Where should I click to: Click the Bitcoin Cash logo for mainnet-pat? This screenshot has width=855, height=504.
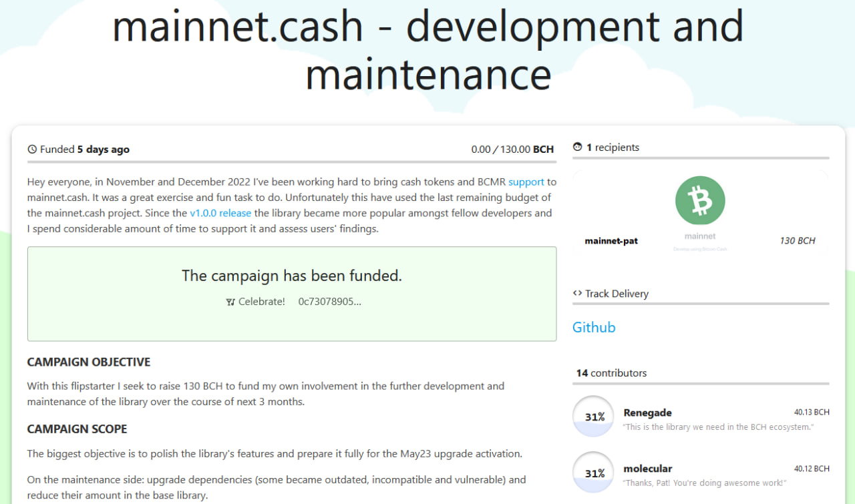(700, 201)
